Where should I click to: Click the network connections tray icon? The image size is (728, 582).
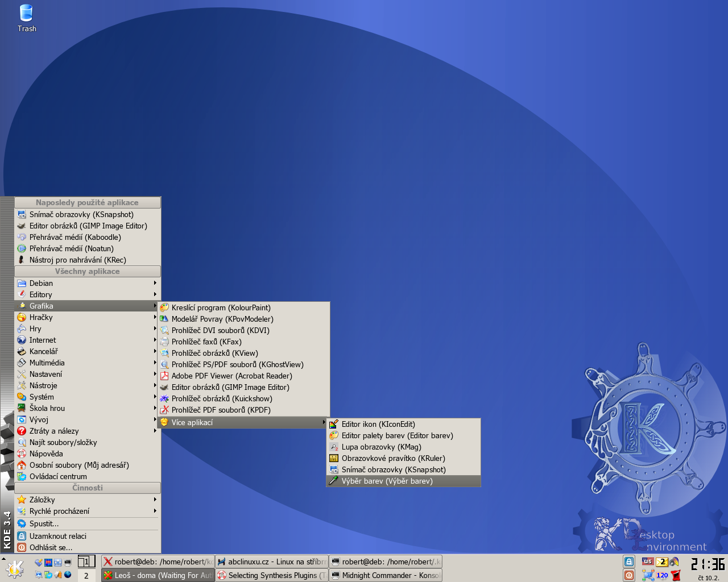coord(648,575)
